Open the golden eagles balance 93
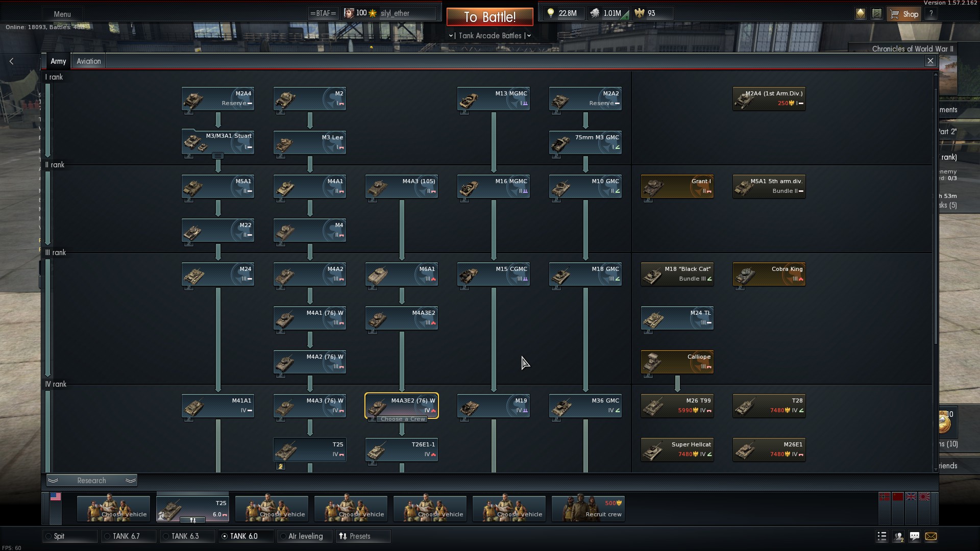Screen dimensions: 980x551 click(x=652, y=13)
